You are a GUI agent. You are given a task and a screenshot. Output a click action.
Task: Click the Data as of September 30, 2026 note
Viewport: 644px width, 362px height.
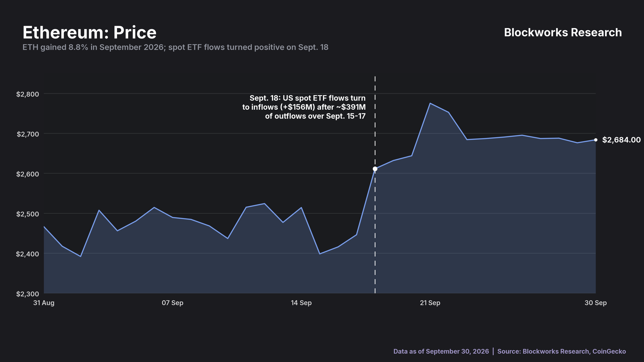[441, 351]
